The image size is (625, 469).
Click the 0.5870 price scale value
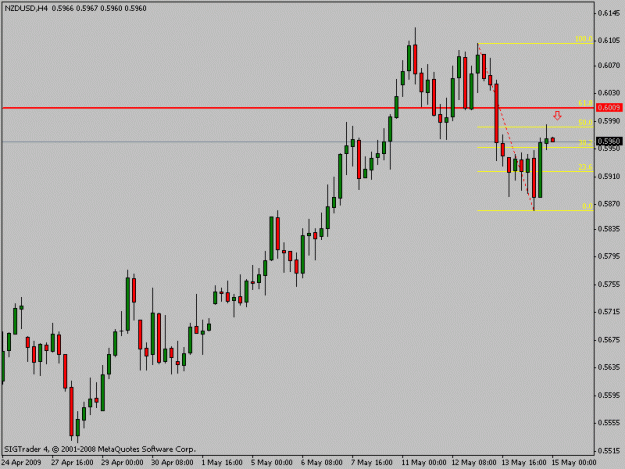click(x=609, y=204)
